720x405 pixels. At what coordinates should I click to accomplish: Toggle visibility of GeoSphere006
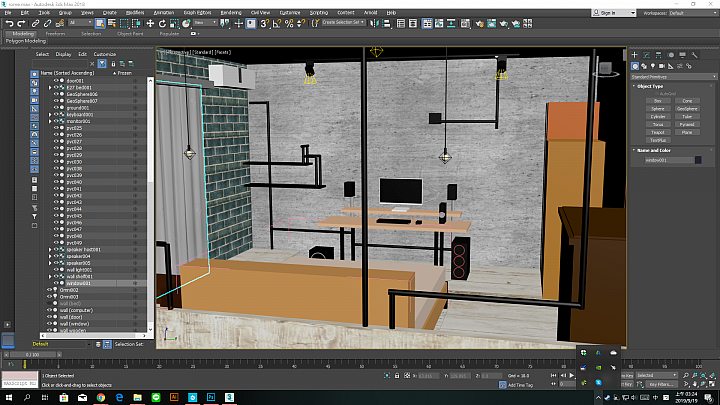click(56, 94)
